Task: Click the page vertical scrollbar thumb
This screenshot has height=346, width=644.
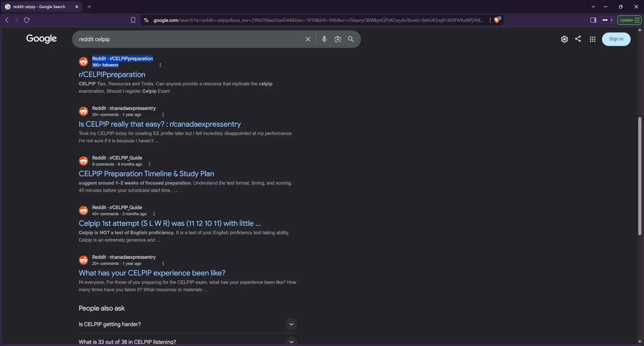Action: click(640, 176)
